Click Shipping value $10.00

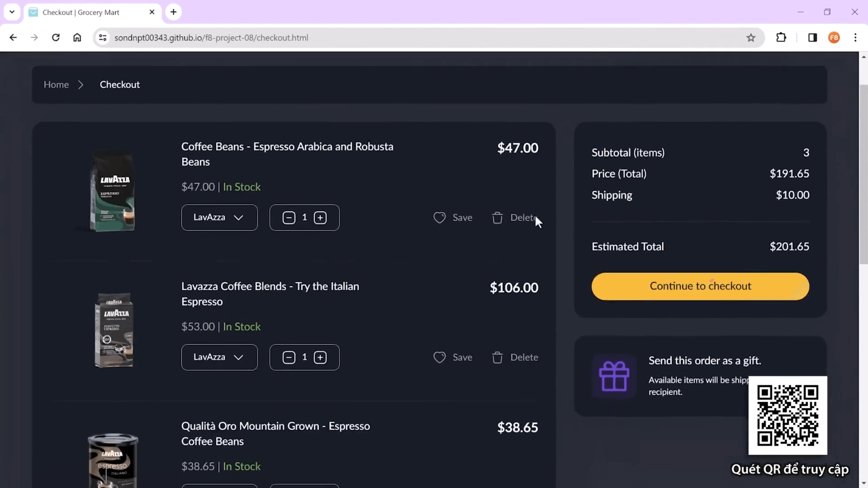coord(792,195)
